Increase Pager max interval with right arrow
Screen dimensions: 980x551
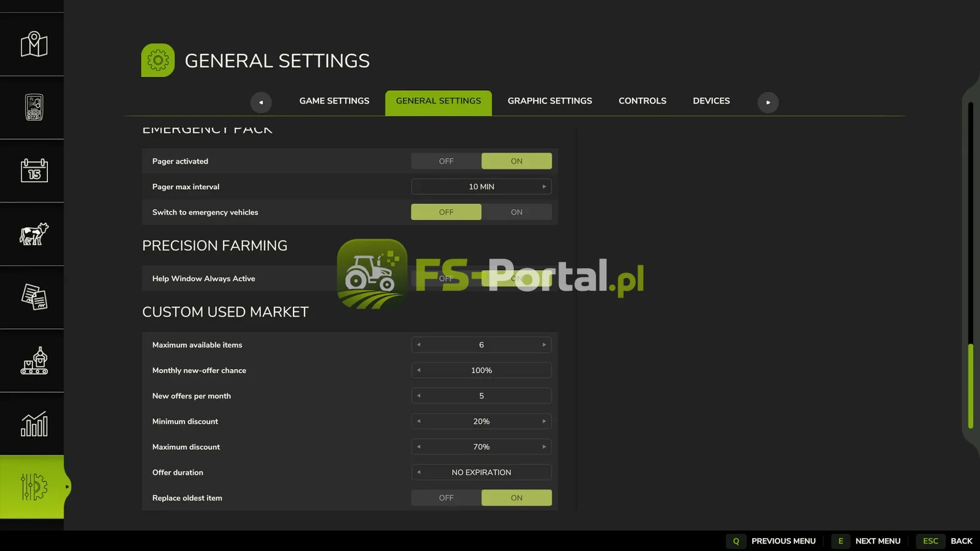544,187
